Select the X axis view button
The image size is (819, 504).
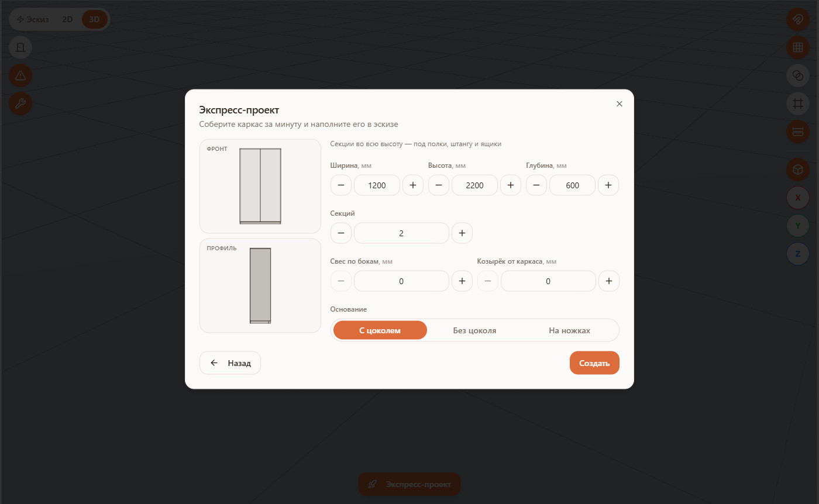coord(797,198)
